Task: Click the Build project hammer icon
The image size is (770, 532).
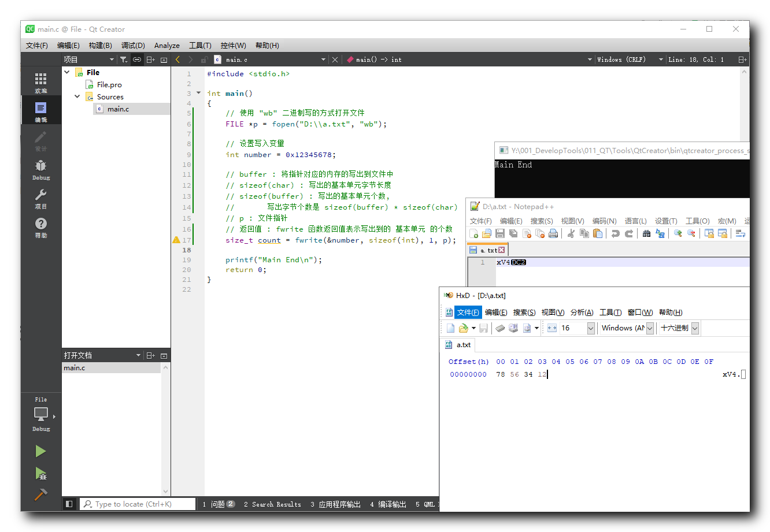Action: click(x=40, y=494)
